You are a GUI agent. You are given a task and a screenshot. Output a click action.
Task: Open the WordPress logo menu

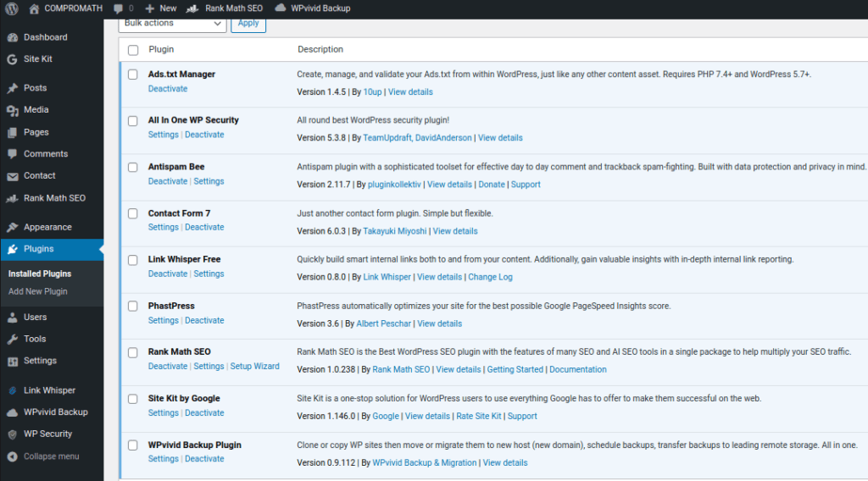12,8
